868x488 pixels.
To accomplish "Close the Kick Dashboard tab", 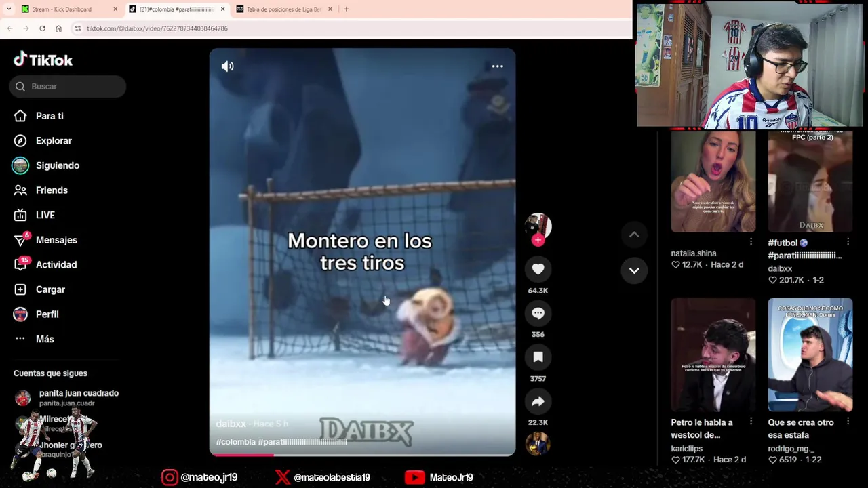I will [115, 9].
